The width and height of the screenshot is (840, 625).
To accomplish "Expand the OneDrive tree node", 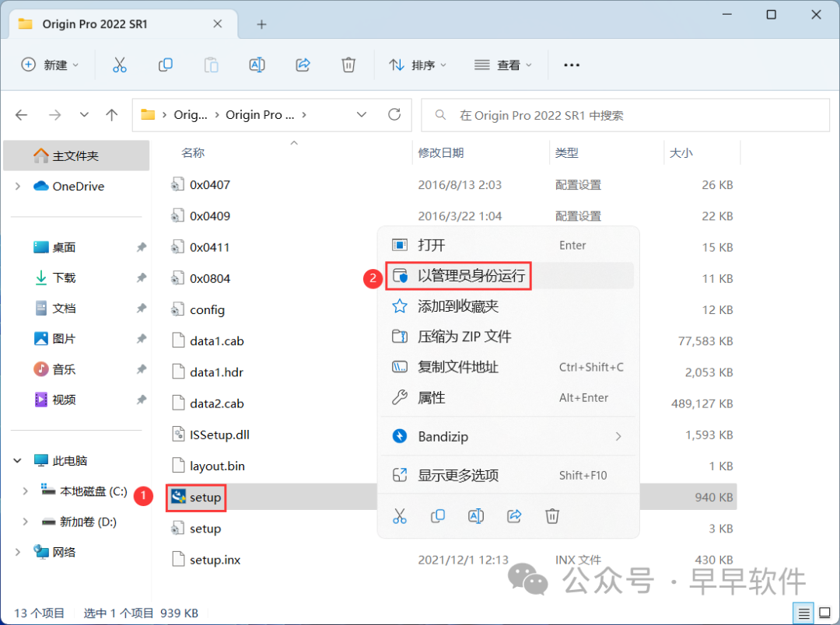I will point(18,187).
